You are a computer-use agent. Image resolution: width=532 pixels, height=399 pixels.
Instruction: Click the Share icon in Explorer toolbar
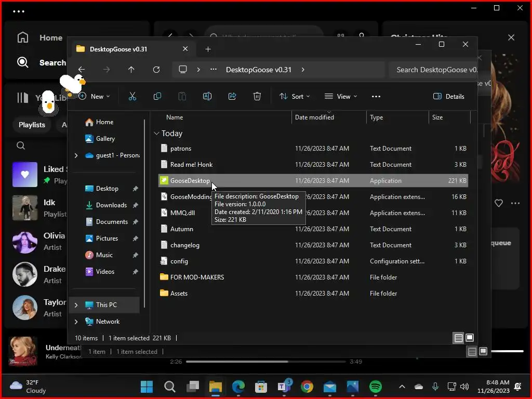[x=232, y=96]
